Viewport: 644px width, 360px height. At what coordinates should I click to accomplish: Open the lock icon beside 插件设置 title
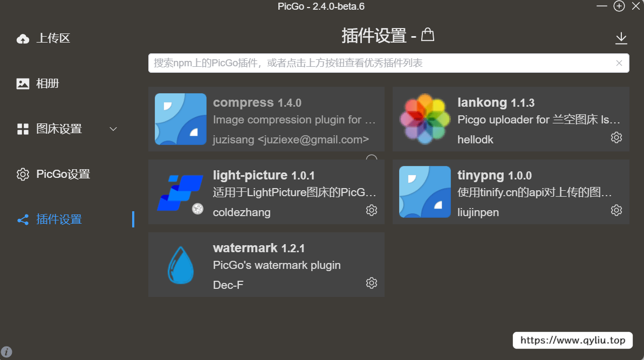click(427, 33)
